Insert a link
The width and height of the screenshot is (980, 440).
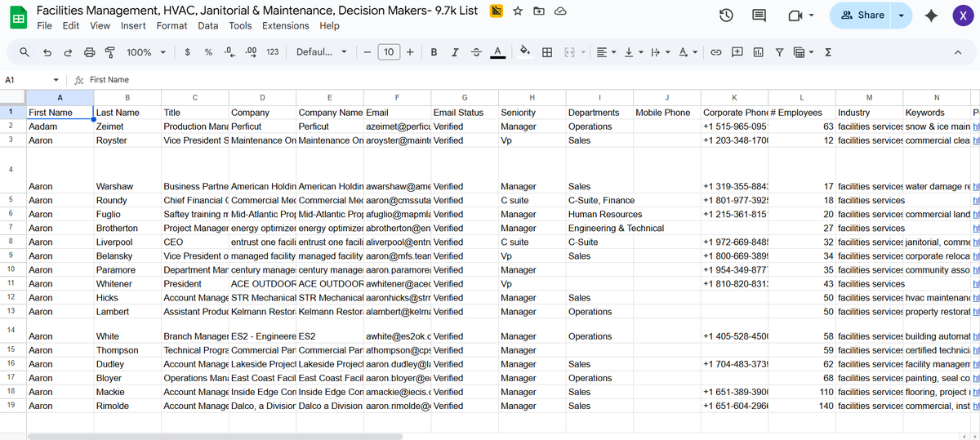pyautogui.click(x=715, y=52)
